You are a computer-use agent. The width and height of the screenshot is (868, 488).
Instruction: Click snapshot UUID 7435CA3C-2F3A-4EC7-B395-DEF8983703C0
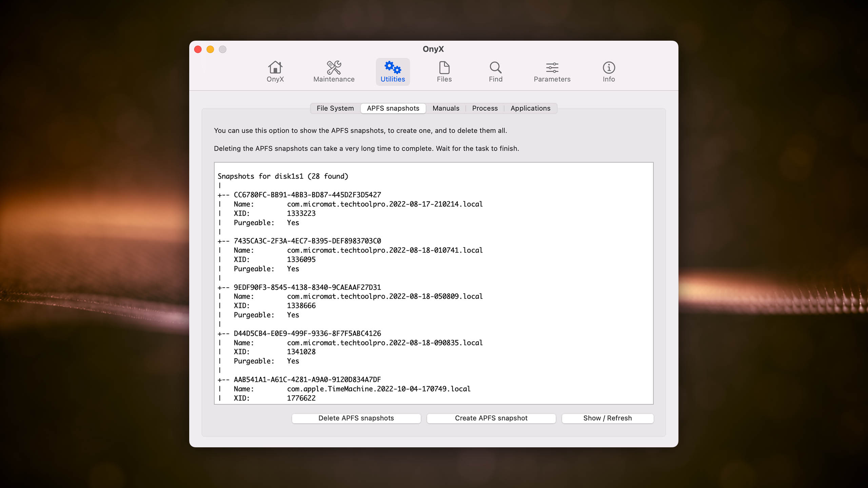tap(307, 241)
